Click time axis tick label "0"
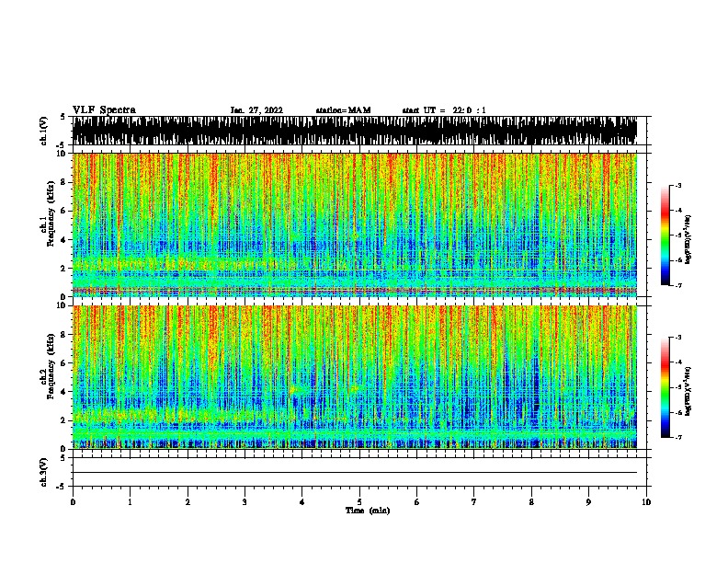Viewport: 728px width, 563px height. [73, 501]
